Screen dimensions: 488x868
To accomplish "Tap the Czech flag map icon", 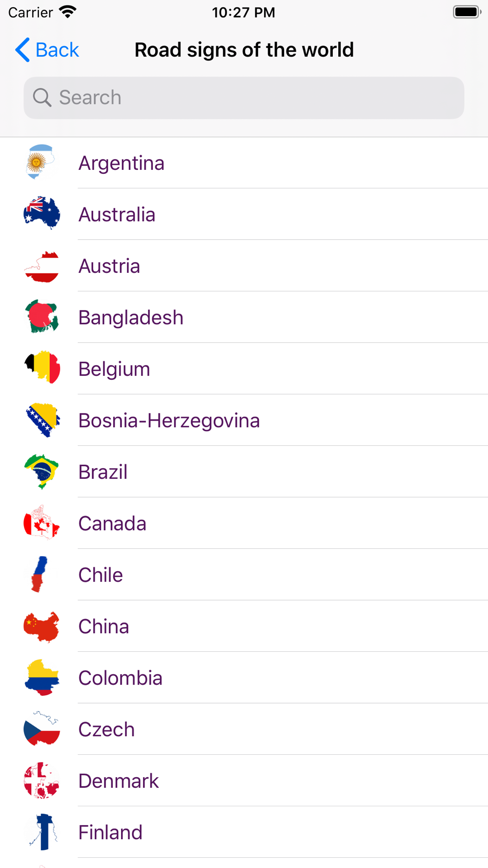I will [41, 728].
